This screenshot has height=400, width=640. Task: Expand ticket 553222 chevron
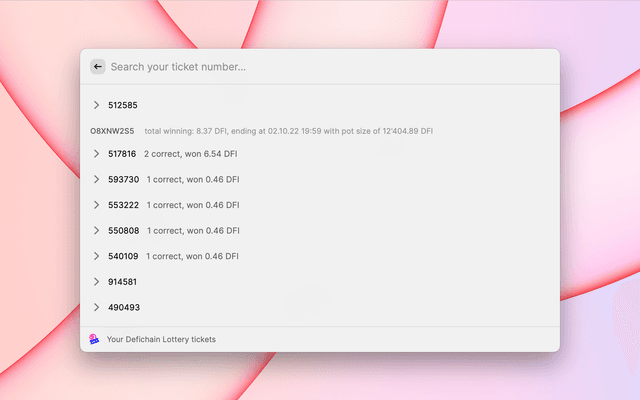96,205
